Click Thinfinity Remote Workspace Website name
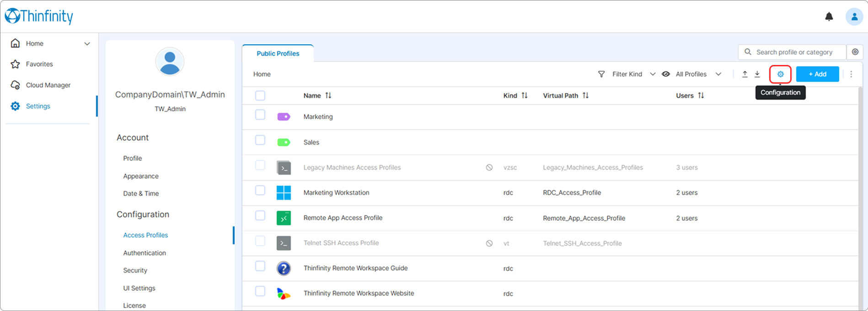The width and height of the screenshot is (868, 311). point(359,293)
